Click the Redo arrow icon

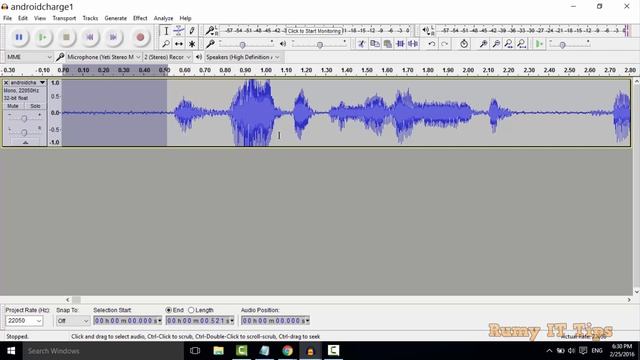[x=444, y=44]
